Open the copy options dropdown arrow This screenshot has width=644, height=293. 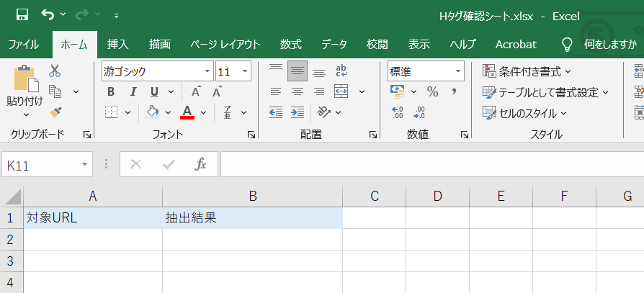click(x=76, y=91)
